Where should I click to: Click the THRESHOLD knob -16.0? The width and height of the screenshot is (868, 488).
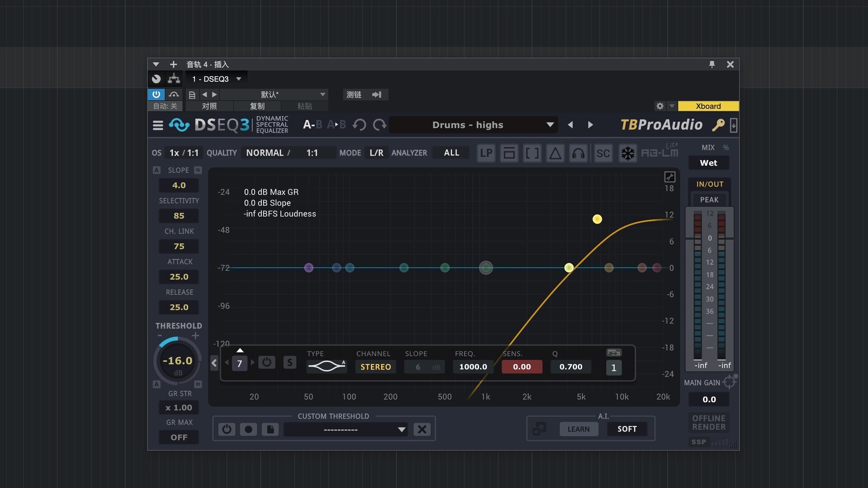[x=178, y=361]
